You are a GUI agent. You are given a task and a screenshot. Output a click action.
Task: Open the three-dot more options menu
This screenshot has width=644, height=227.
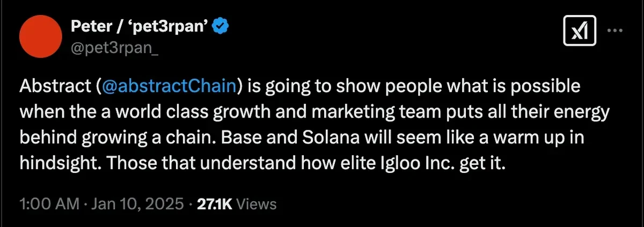coord(614,31)
